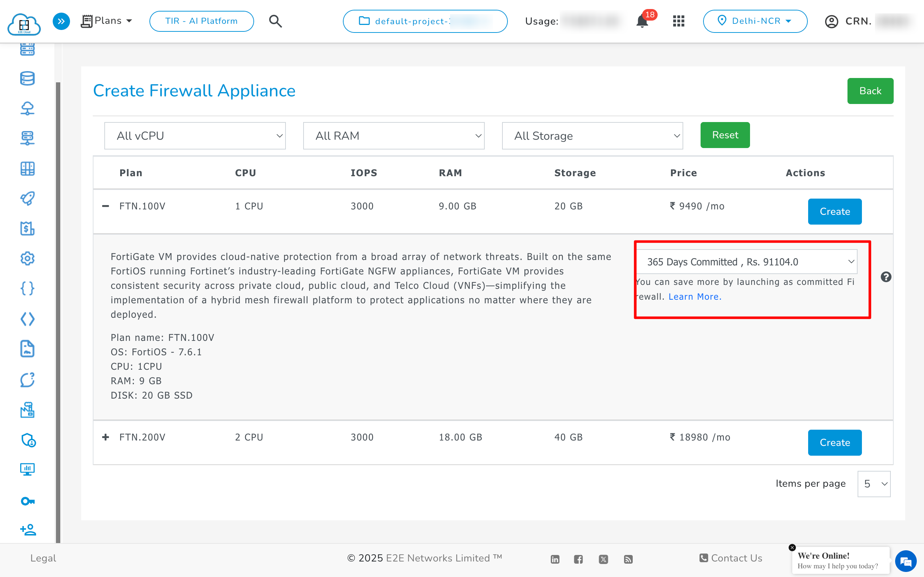Click the green Reset button
The image size is (924, 577).
[x=724, y=135]
